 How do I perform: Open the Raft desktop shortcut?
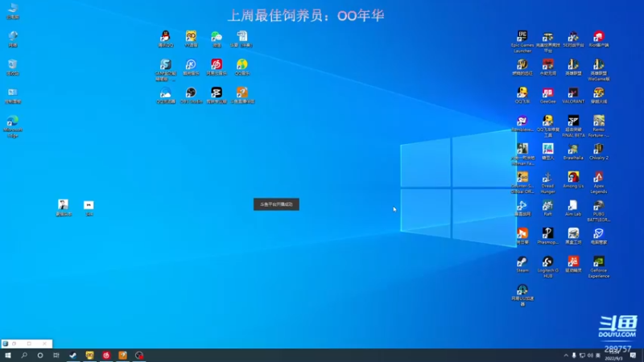coord(547,208)
